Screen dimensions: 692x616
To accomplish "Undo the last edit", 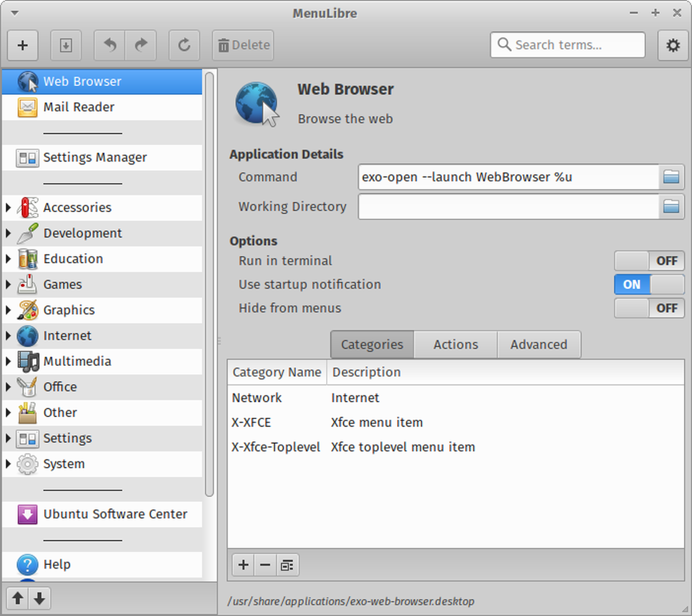I will pyautogui.click(x=109, y=45).
